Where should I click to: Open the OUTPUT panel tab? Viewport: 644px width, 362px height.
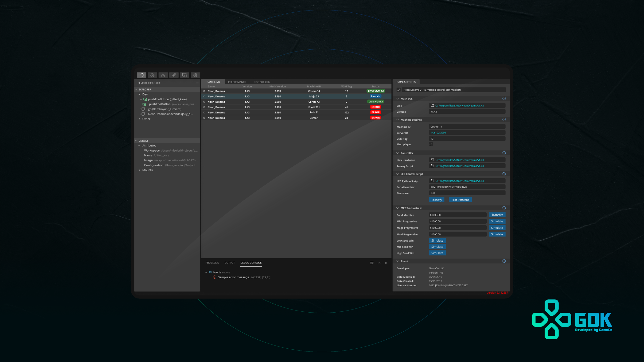[x=230, y=263]
